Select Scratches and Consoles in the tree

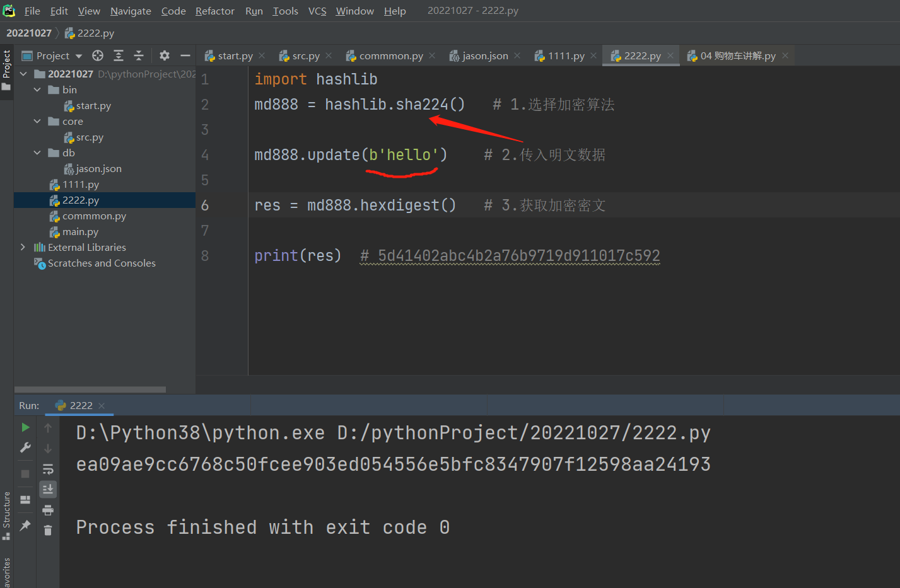pyautogui.click(x=95, y=263)
